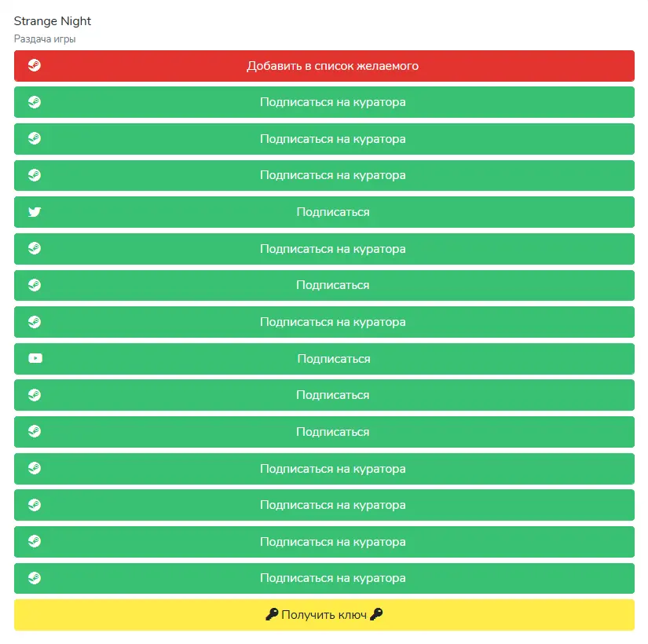Click the curator button directly above the Twitter button
Screen dimensions: 648x644
click(x=324, y=175)
